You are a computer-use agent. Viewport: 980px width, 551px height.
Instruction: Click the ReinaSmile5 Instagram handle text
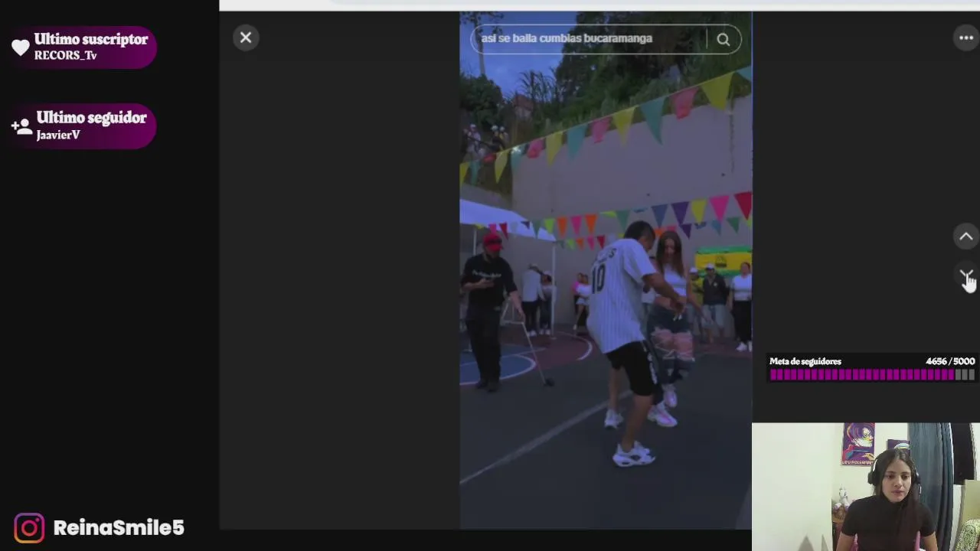tap(119, 528)
